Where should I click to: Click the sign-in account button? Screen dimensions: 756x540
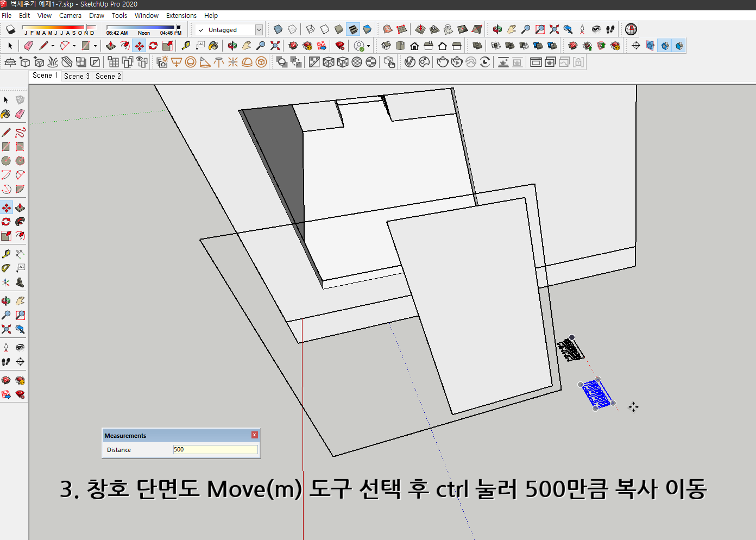coord(359,46)
